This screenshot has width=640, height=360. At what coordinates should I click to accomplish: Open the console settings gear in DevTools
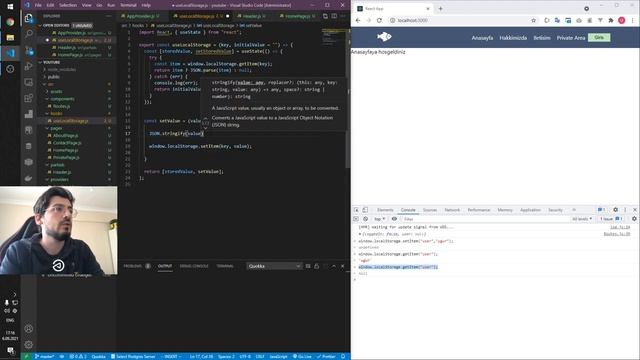coord(634,219)
